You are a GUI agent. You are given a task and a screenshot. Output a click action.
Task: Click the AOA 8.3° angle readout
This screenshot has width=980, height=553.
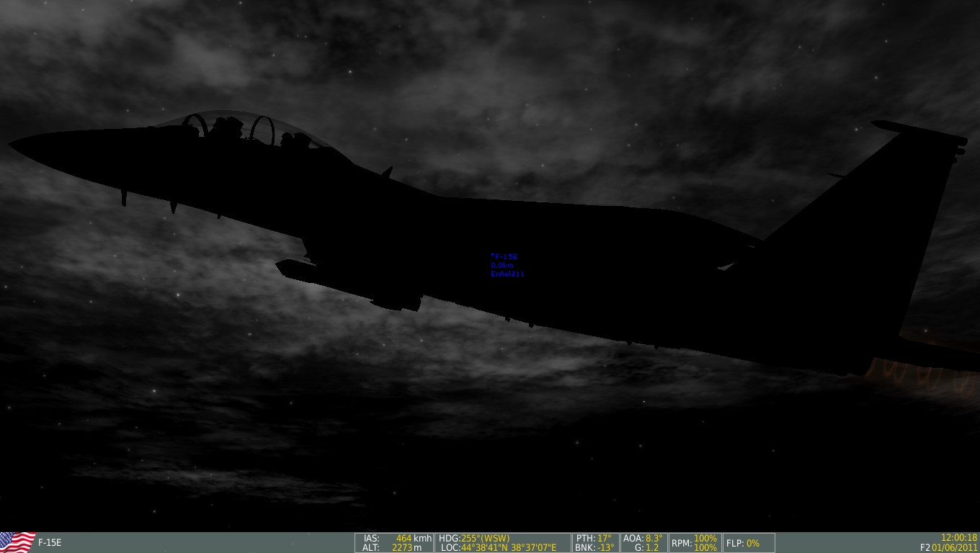click(643, 538)
